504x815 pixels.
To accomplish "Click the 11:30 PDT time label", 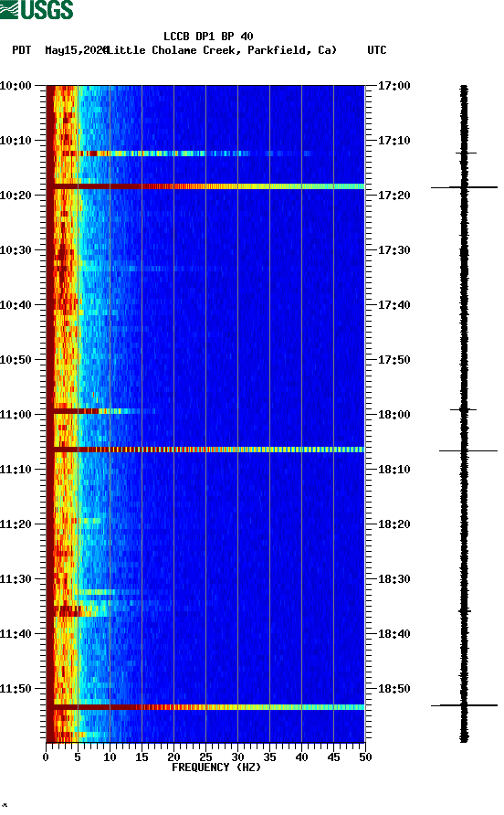I will point(16,579).
